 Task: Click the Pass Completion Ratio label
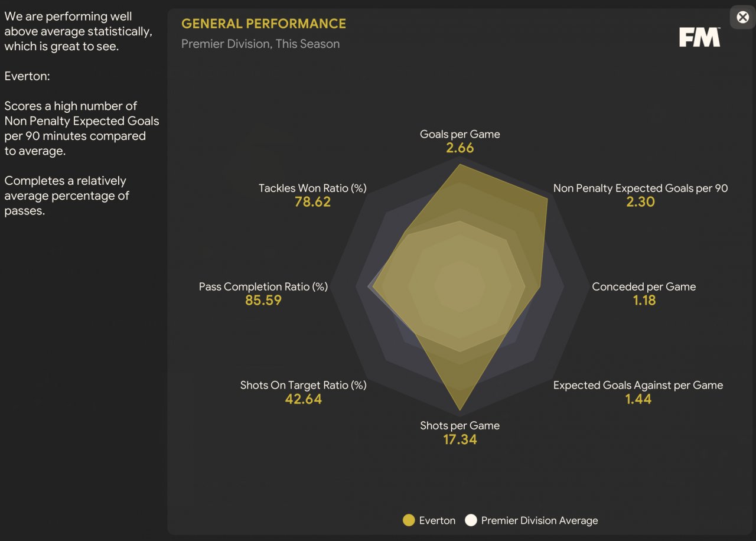(263, 286)
